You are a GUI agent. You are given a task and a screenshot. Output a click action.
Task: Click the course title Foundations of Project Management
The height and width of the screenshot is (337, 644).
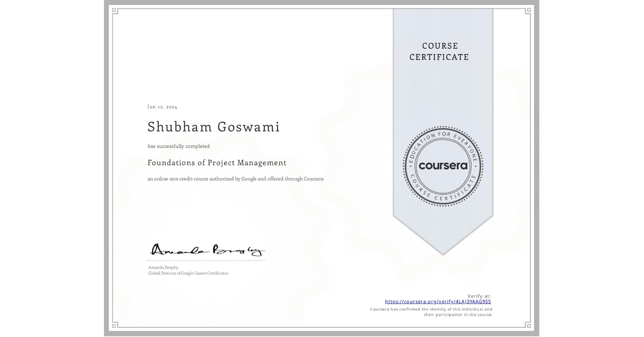pos(217,163)
